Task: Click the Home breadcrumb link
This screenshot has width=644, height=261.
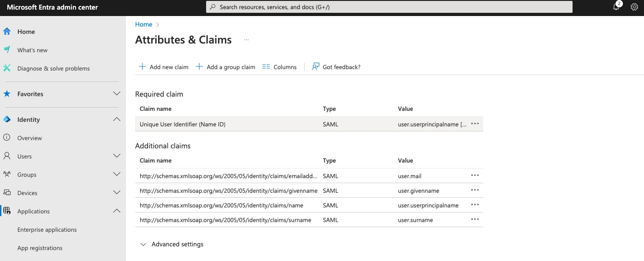Action: pyautogui.click(x=143, y=24)
